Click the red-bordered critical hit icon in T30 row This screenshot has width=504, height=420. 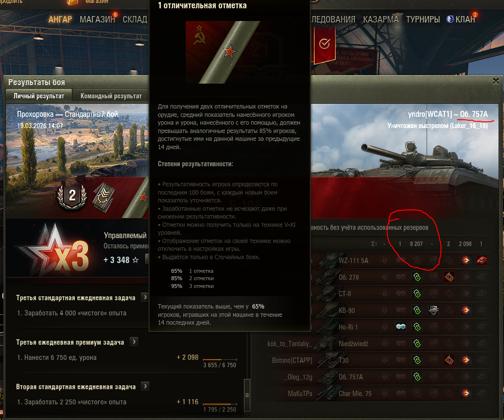pyautogui.click(x=449, y=360)
